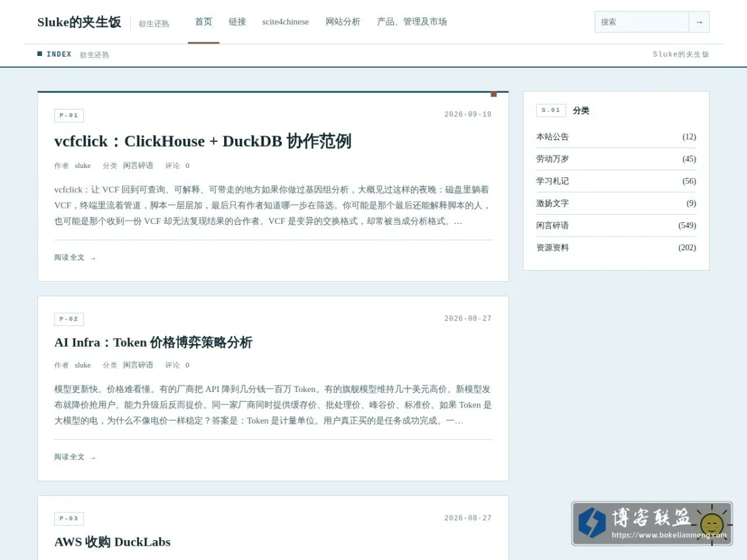Open the 劳动万岁 category in sidebar
This screenshot has width=747, height=560.
coord(553,159)
